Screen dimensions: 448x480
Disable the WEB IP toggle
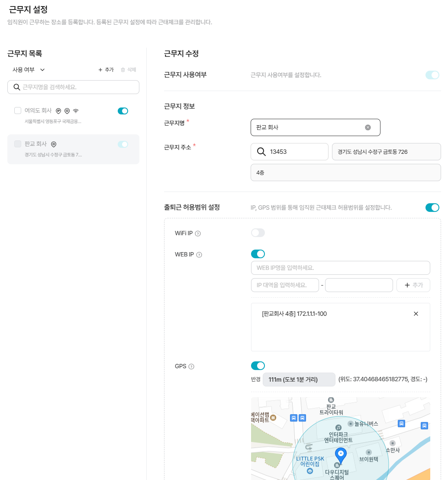(x=258, y=254)
